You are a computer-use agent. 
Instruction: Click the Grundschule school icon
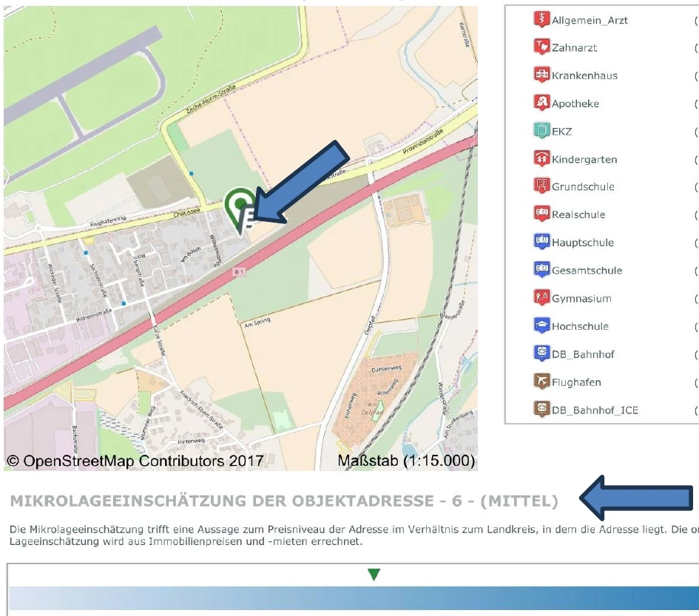[x=541, y=186]
